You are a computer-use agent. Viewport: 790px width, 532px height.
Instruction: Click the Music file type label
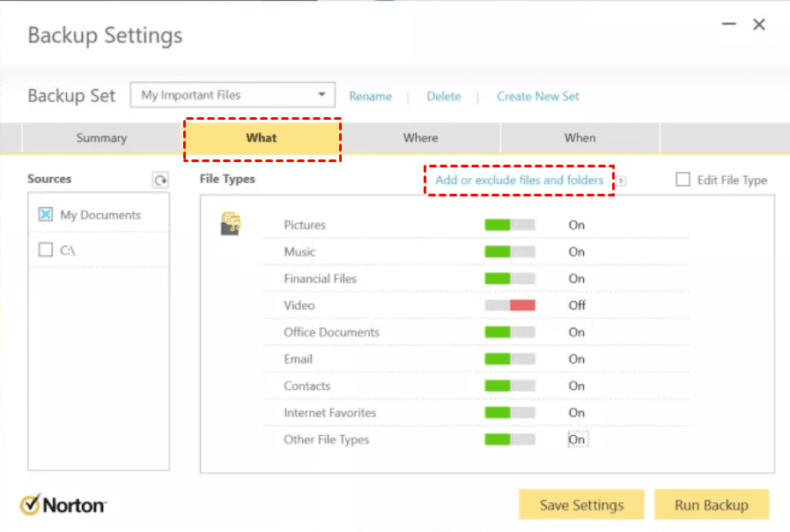299,252
